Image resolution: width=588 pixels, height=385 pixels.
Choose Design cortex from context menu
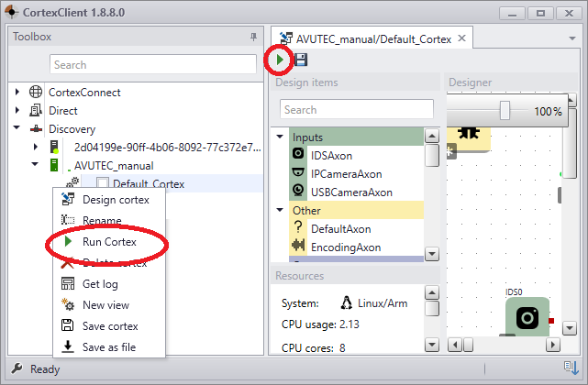pyautogui.click(x=109, y=200)
